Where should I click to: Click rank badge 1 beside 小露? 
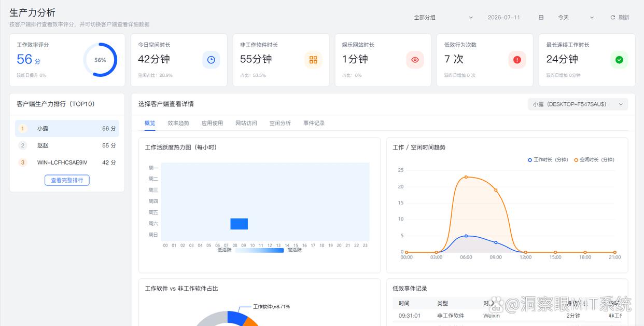[22, 128]
